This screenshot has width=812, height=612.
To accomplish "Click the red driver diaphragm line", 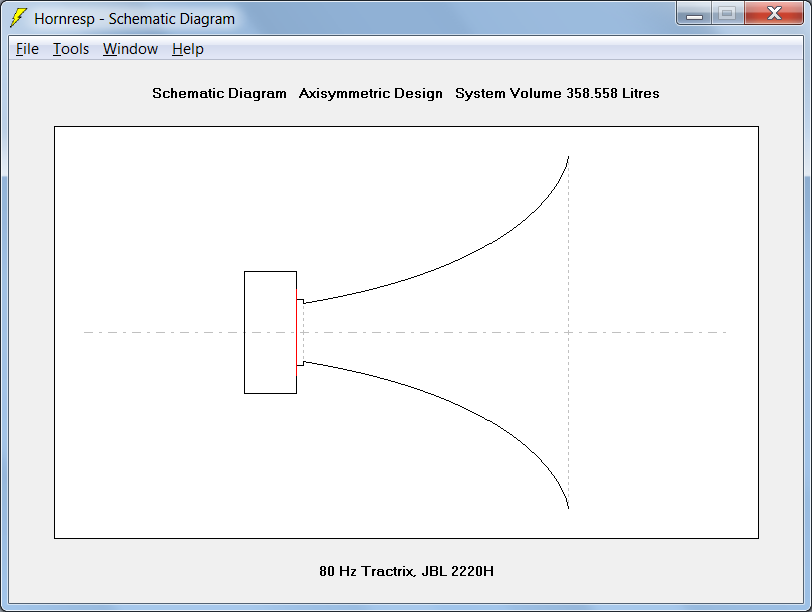I will 297,332.
